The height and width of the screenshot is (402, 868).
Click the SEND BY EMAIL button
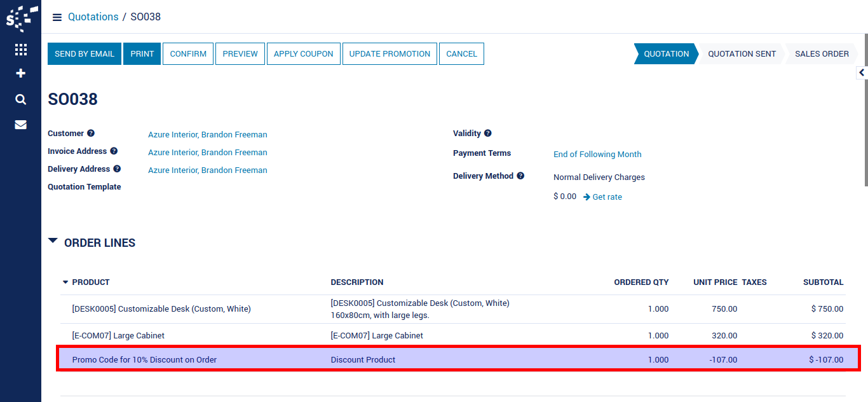coord(85,54)
